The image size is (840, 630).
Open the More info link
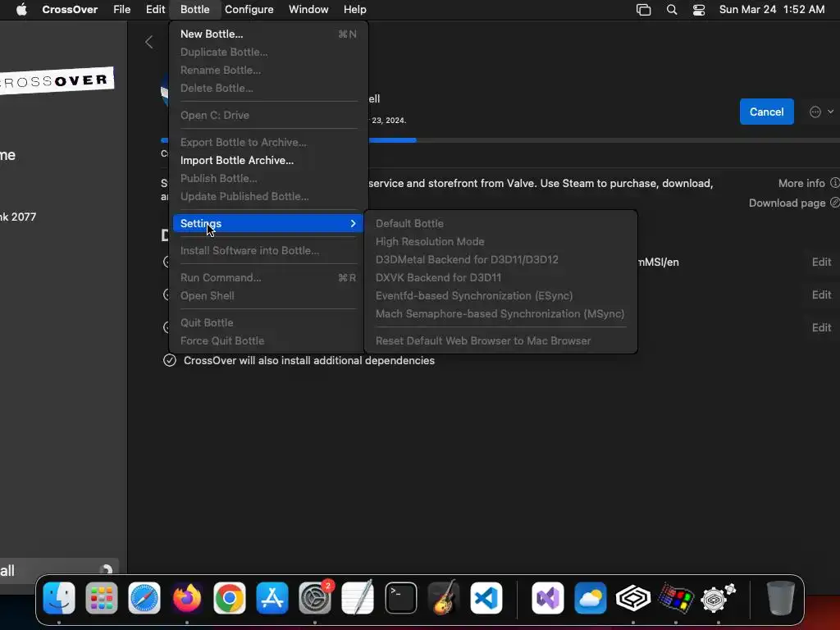click(801, 183)
